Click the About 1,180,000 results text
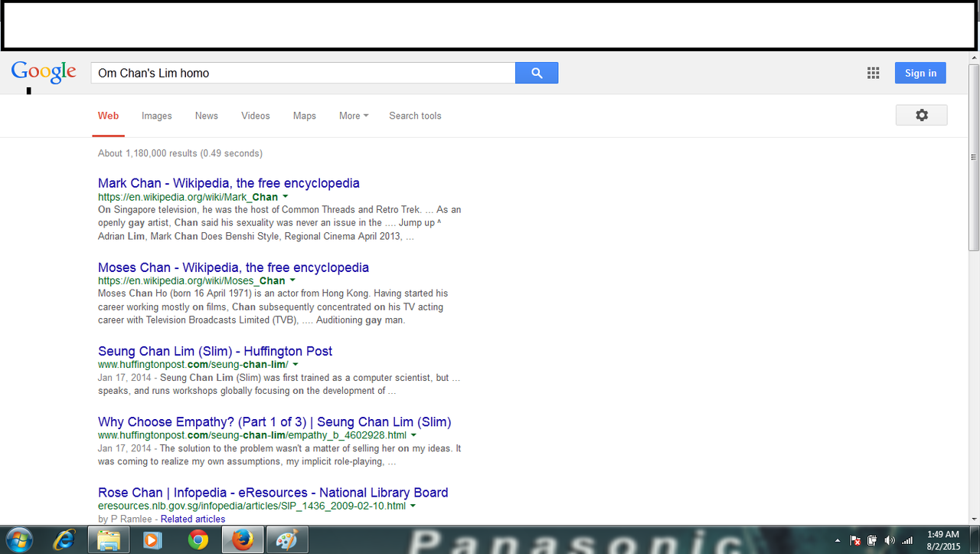 point(180,153)
